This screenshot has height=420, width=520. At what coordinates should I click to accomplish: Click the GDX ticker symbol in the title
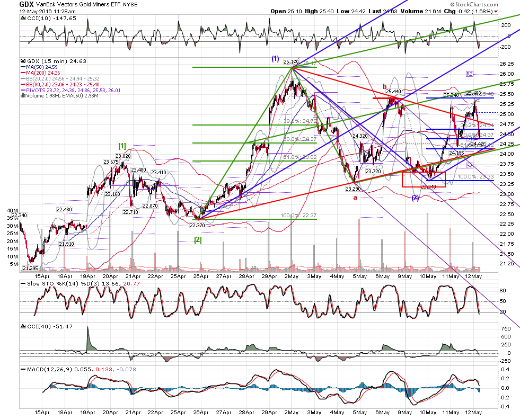26,4
